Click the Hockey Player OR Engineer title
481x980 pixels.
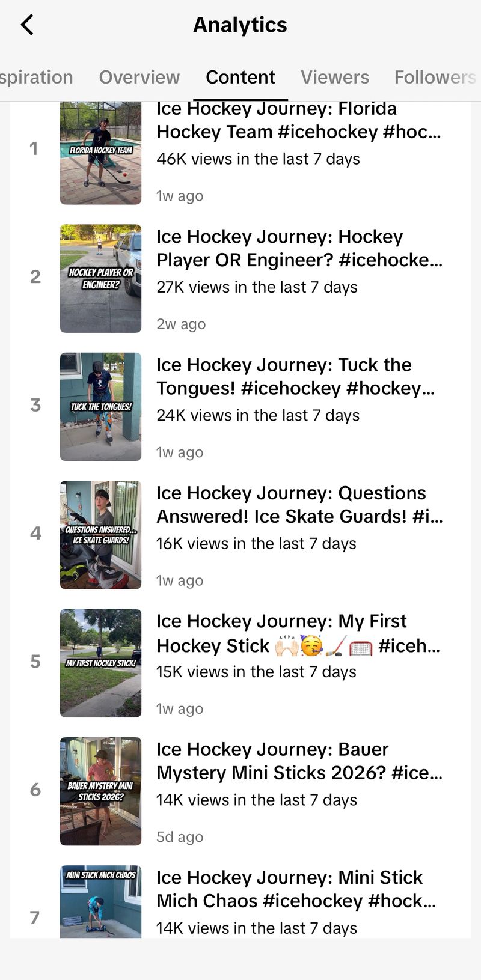pyautogui.click(x=299, y=248)
